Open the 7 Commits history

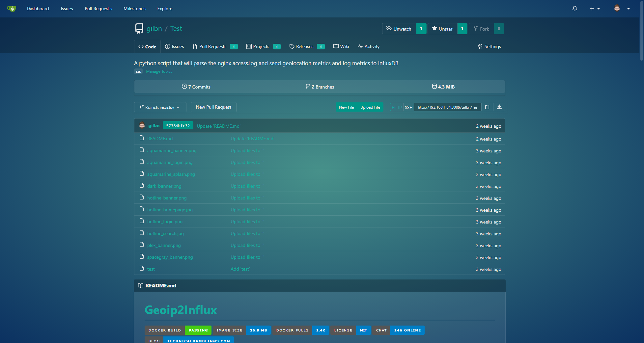196,87
